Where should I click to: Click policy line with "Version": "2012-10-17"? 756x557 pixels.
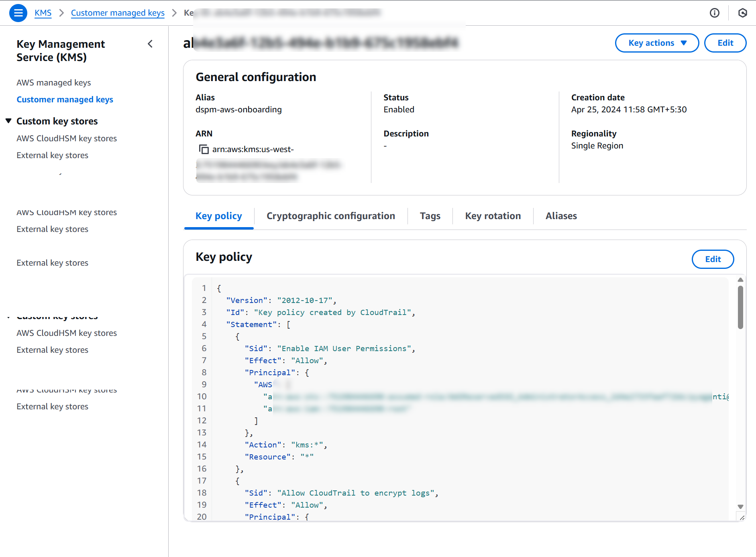(x=281, y=300)
